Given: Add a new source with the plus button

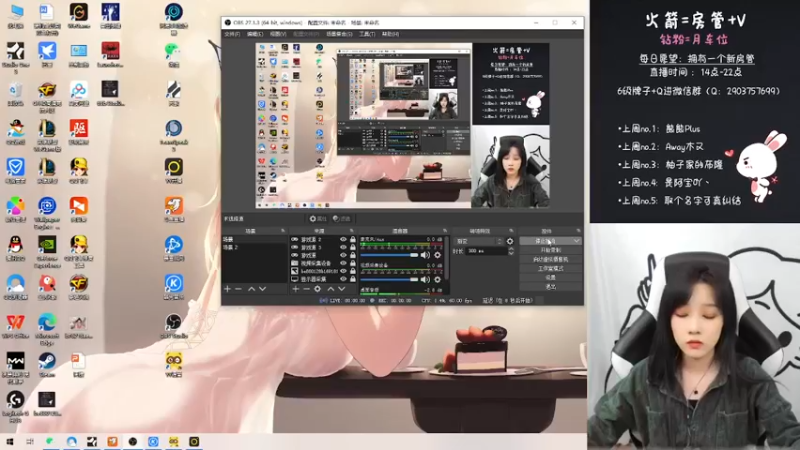Looking at the screenshot, I should (x=295, y=289).
